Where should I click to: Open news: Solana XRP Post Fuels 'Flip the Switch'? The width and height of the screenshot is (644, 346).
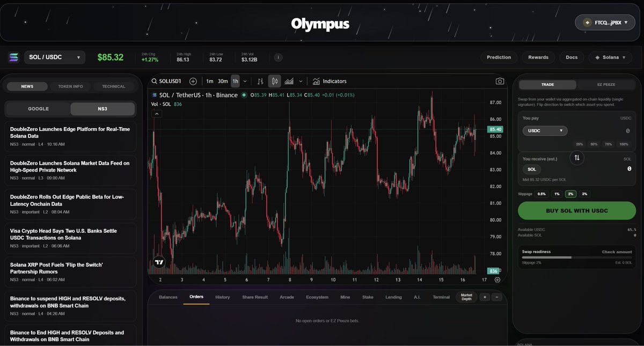70,272
